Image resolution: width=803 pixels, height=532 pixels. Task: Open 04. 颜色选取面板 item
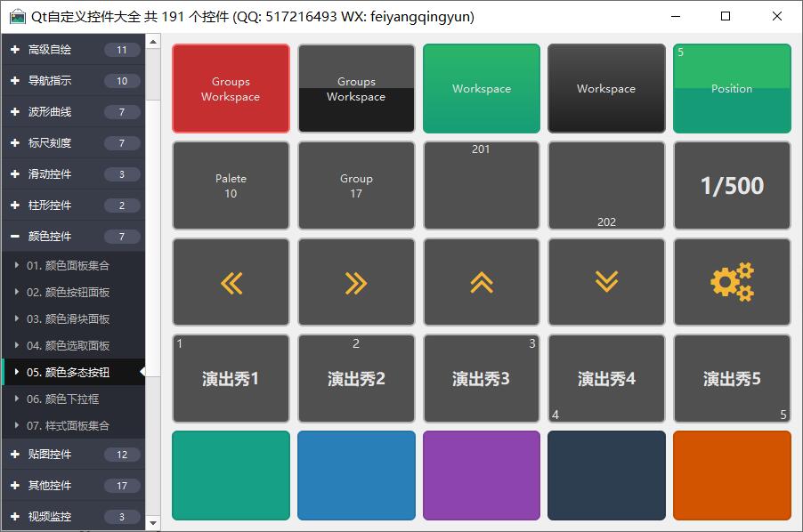(x=69, y=345)
